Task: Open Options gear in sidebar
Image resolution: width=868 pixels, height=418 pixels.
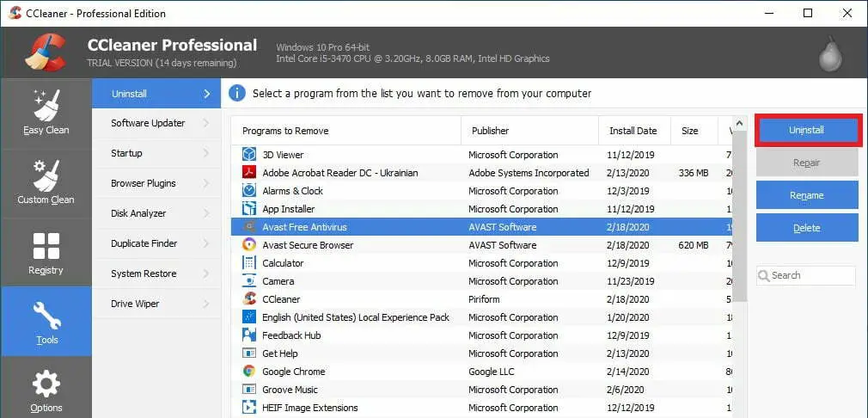Action: [46, 390]
